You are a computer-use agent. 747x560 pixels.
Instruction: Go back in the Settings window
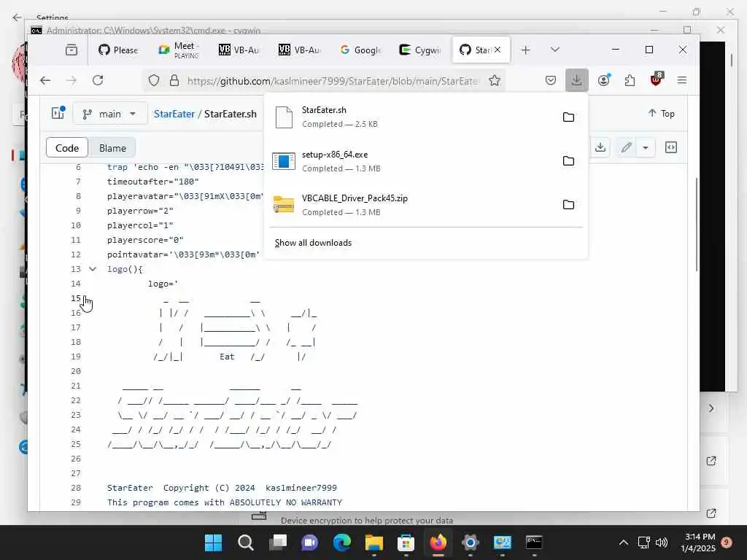pos(18,17)
